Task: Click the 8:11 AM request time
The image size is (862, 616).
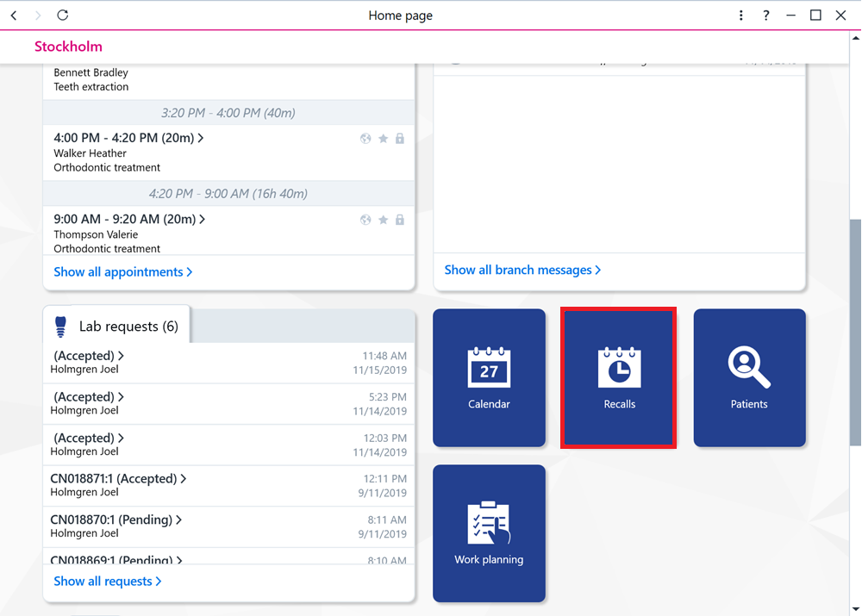Action: pyautogui.click(x=387, y=520)
